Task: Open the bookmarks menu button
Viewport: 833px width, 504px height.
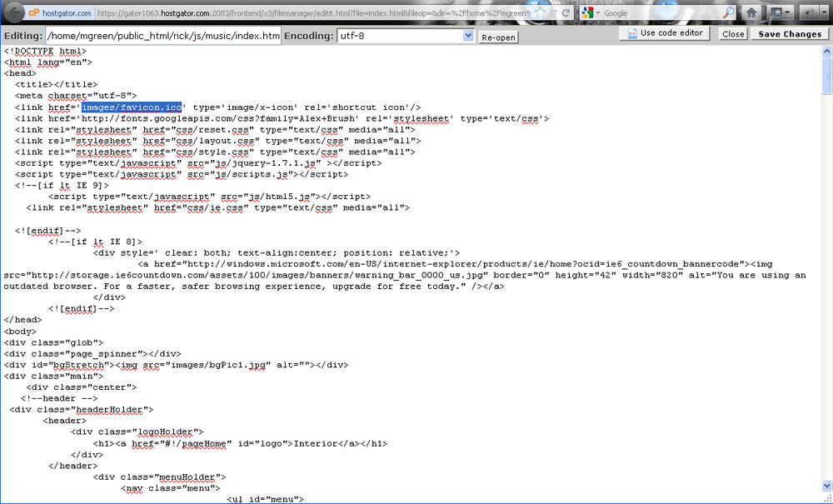Action: [781, 12]
